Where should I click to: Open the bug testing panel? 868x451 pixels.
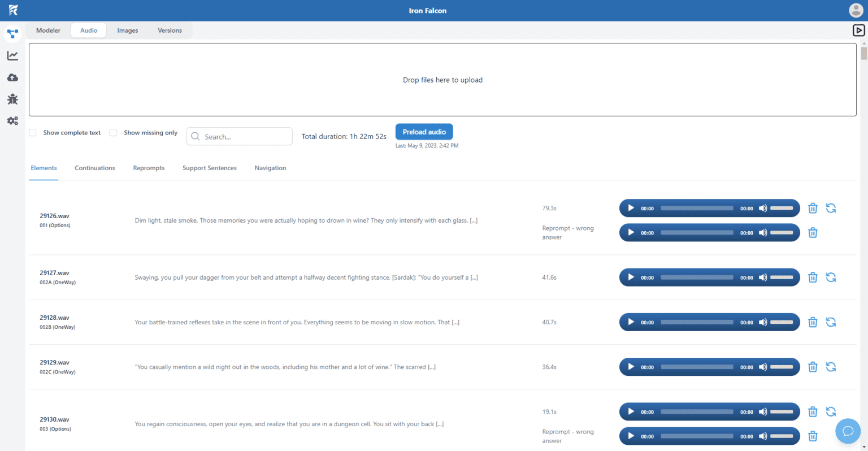pos(12,99)
